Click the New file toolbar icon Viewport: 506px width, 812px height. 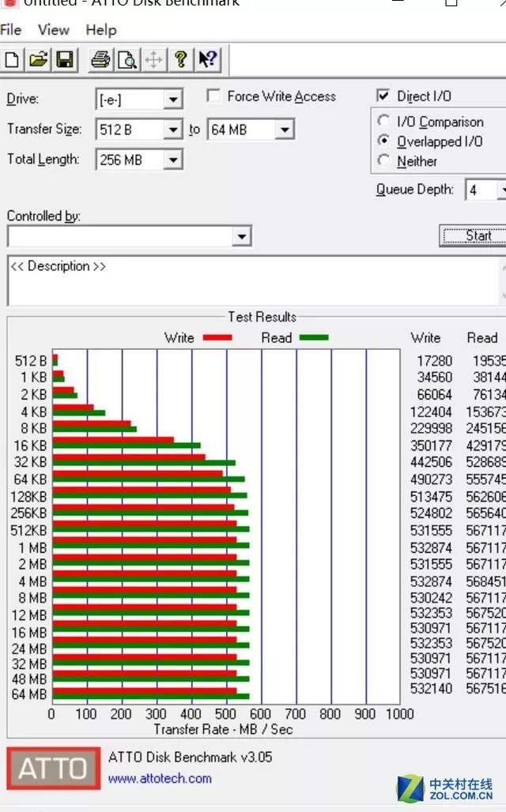[x=12, y=59]
